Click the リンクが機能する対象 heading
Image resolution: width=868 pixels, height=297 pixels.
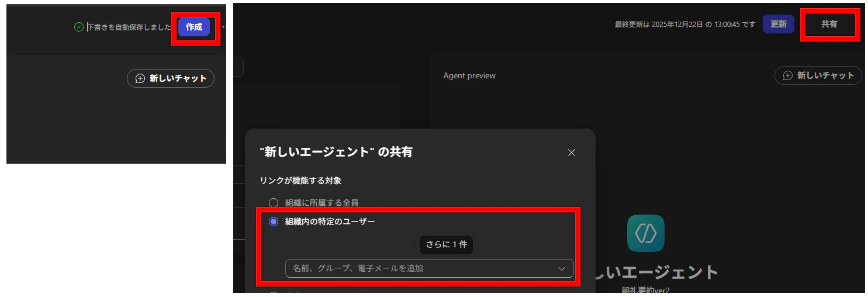tap(300, 181)
